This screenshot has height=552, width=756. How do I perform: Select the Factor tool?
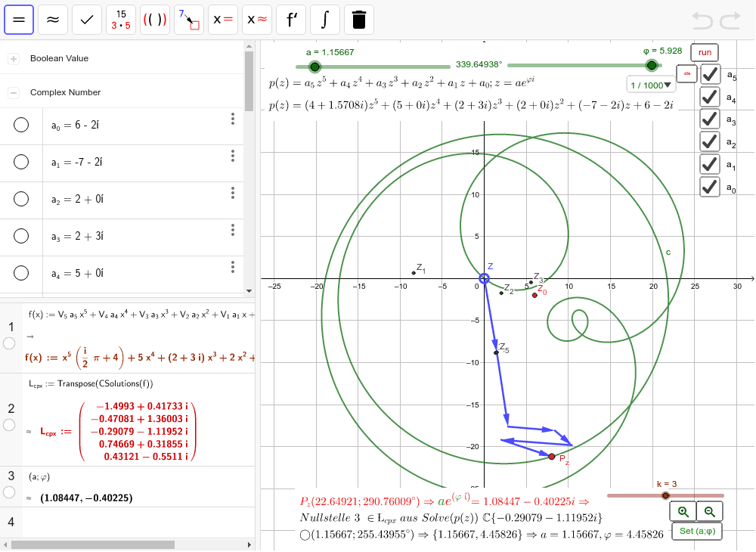tap(121, 20)
